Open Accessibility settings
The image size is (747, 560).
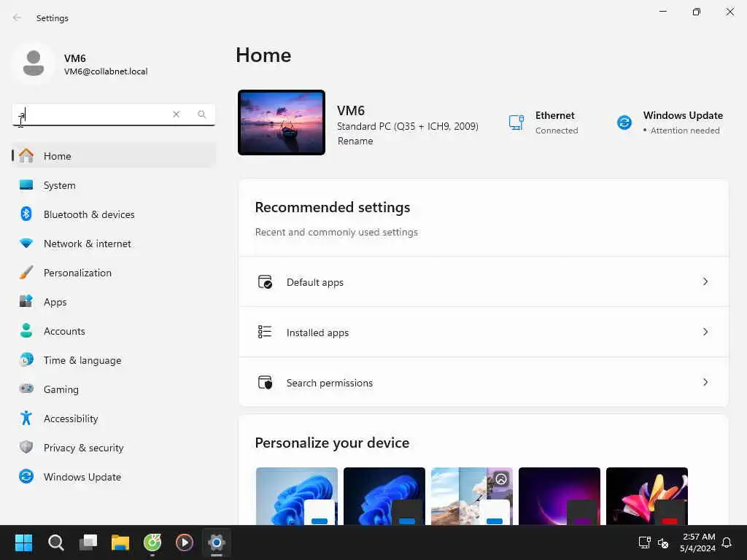point(114,419)
